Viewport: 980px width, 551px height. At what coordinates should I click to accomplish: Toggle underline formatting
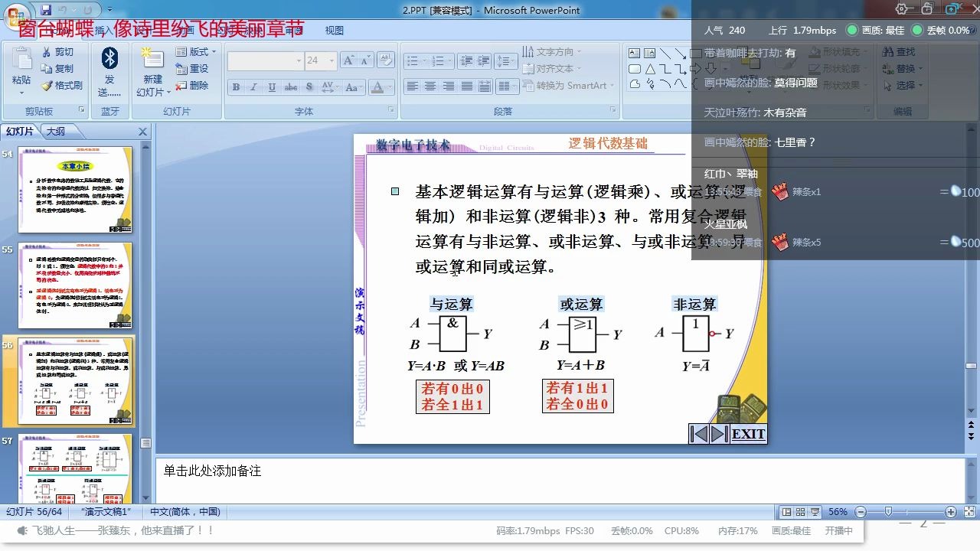pyautogui.click(x=273, y=87)
